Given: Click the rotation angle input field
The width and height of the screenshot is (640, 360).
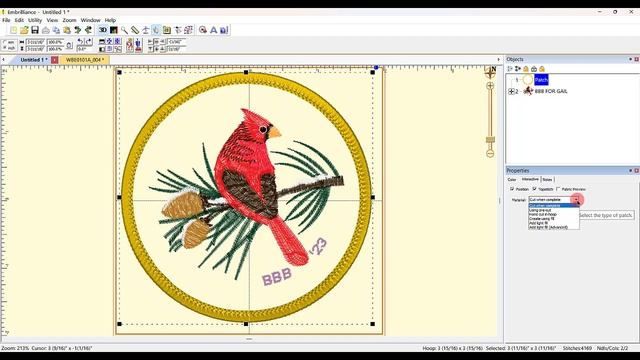Looking at the screenshot, I should (x=85, y=49).
